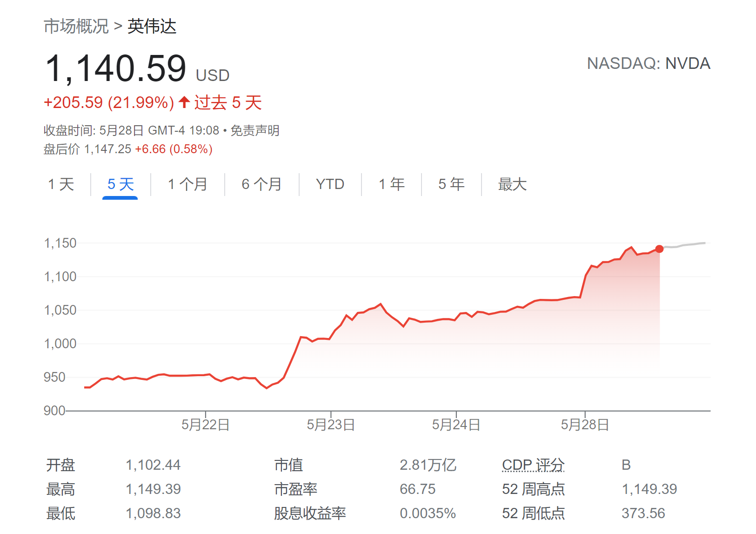Click the 1,140.59 price figure
This screenshot has width=756, height=534.
pos(116,69)
